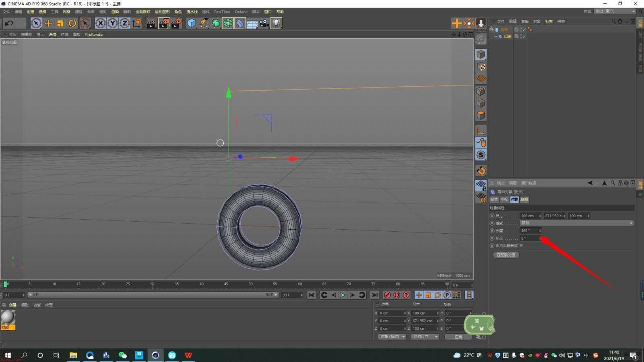
Task: Toggle animation dot for 强度 parameter
Action: [x=492, y=231]
